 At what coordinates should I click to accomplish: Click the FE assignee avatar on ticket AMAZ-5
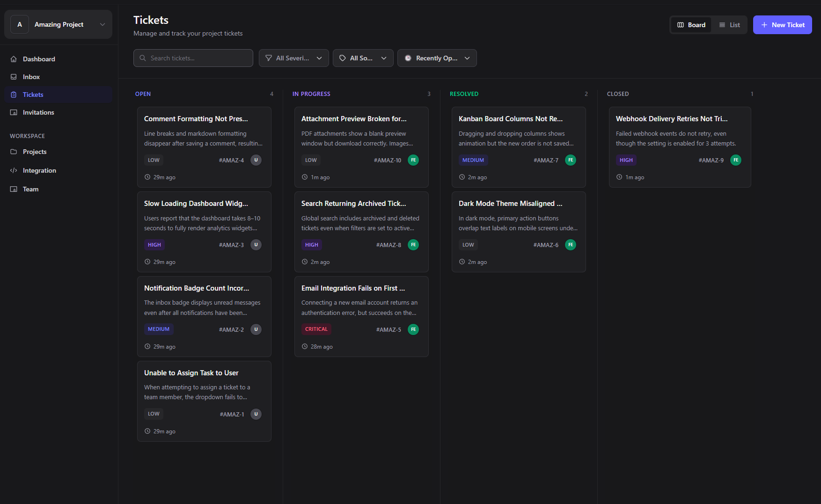point(413,329)
